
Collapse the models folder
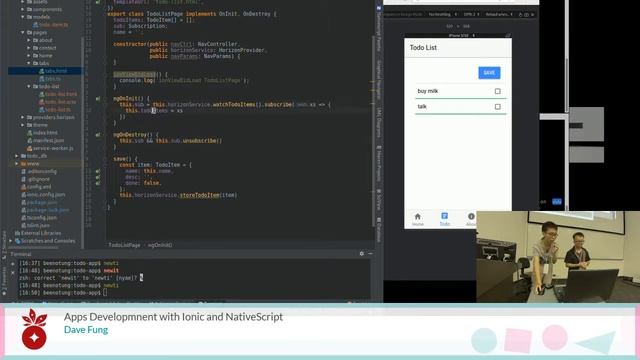point(23,17)
